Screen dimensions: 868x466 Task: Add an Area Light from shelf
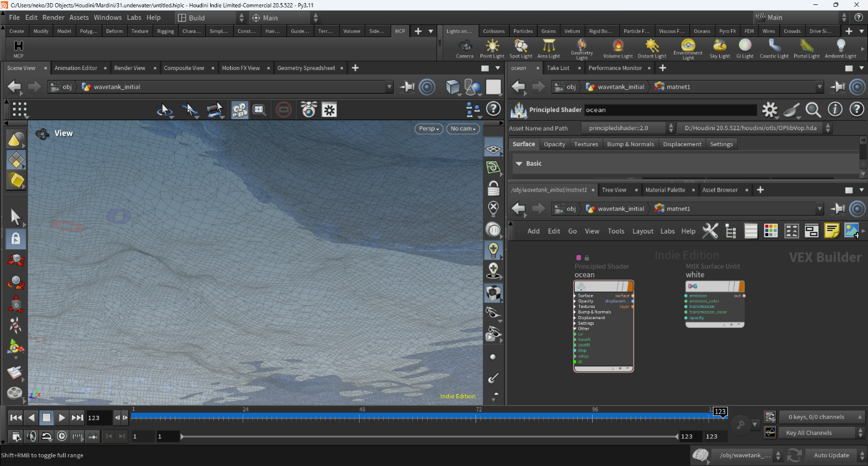(549, 48)
